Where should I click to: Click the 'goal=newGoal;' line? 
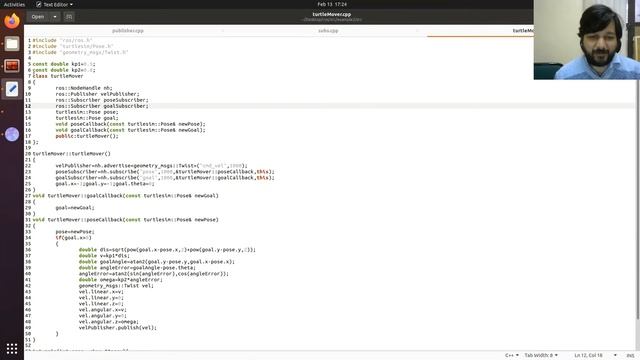[75, 208]
